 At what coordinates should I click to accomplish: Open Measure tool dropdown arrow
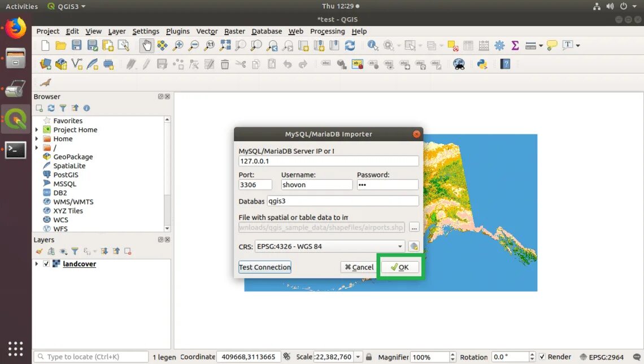coord(541,46)
